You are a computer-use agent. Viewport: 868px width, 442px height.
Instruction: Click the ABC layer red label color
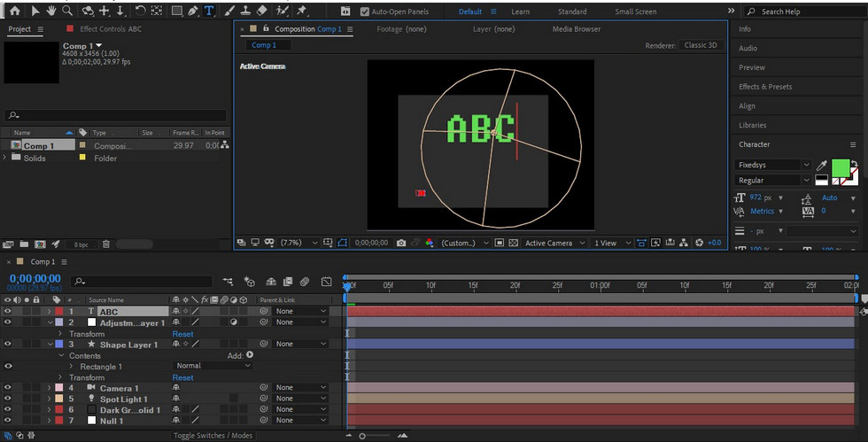(59, 311)
